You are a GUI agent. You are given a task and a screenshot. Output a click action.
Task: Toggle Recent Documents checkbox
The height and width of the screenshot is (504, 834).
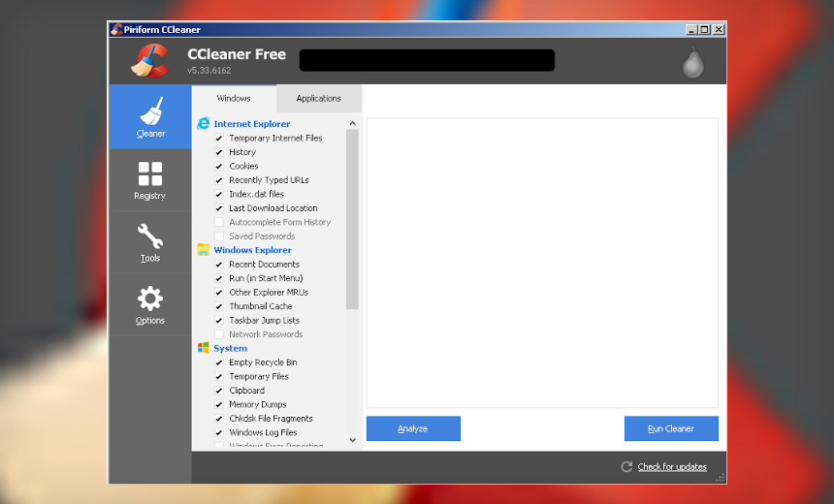(x=218, y=265)
